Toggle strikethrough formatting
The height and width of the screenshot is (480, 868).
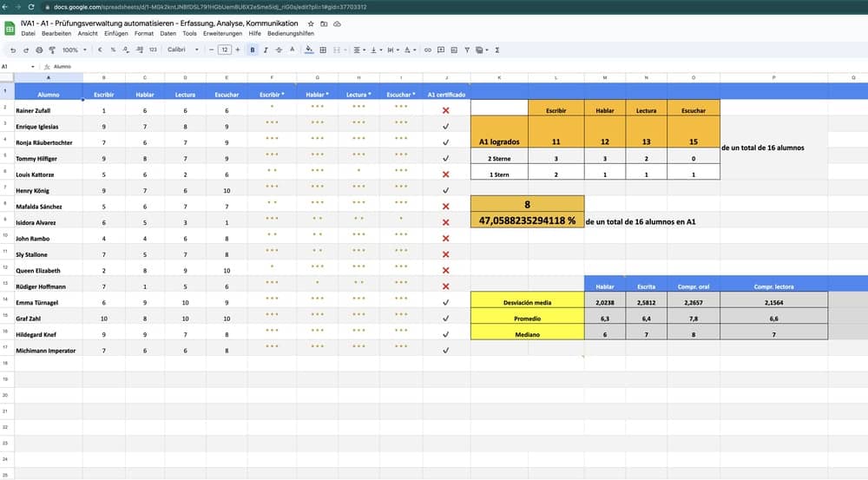(278, 50)
